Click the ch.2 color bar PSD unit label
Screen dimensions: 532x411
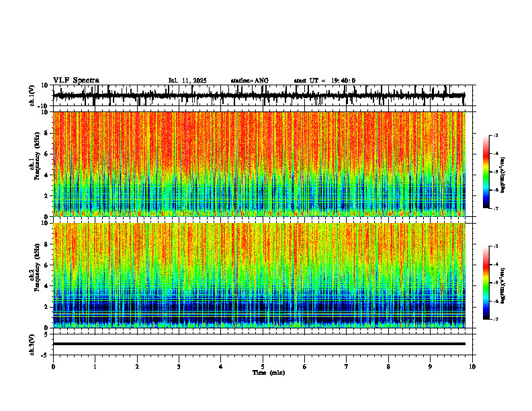(503, 285)
